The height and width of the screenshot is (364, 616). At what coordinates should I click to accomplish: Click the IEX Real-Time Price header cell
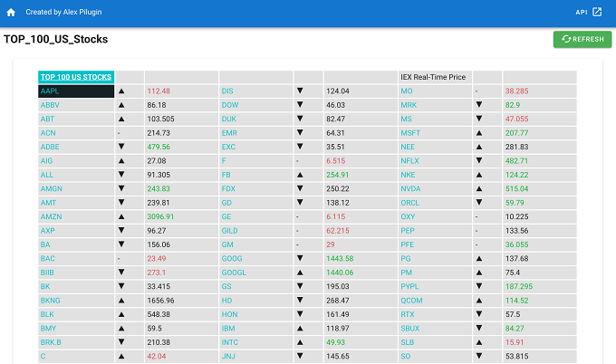435,77
